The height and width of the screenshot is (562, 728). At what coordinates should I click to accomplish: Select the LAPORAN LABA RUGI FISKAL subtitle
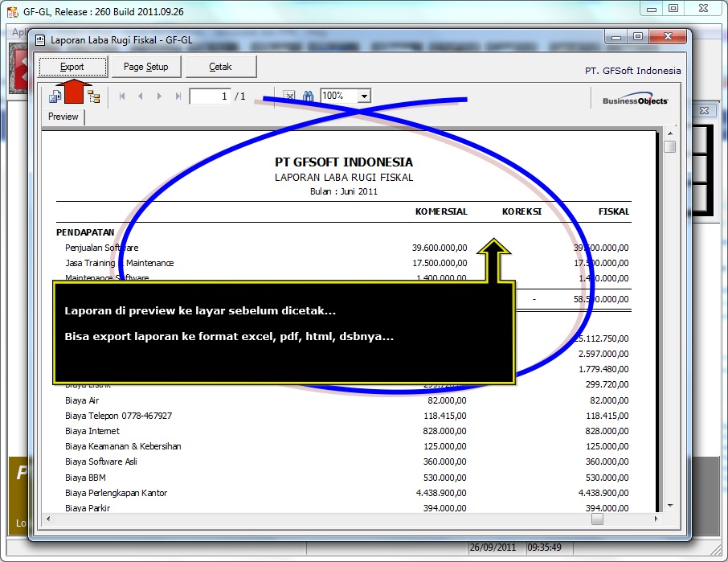coord(344,178)
